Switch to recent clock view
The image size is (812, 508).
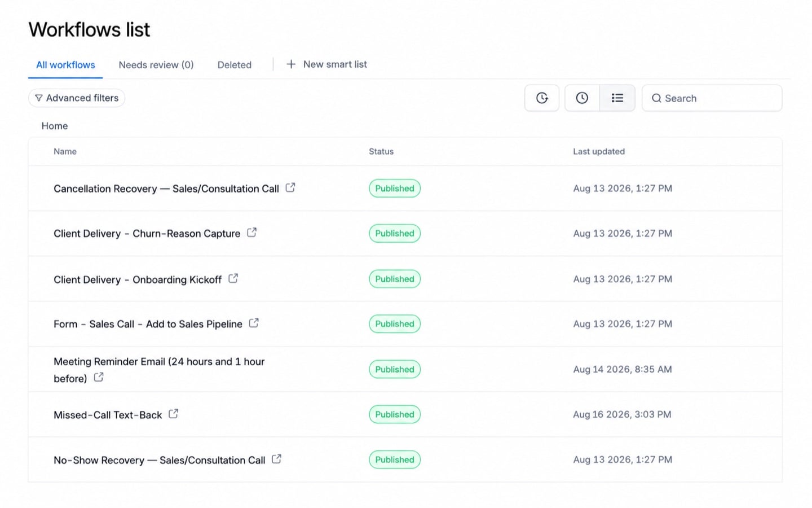[x=582, y=98]
